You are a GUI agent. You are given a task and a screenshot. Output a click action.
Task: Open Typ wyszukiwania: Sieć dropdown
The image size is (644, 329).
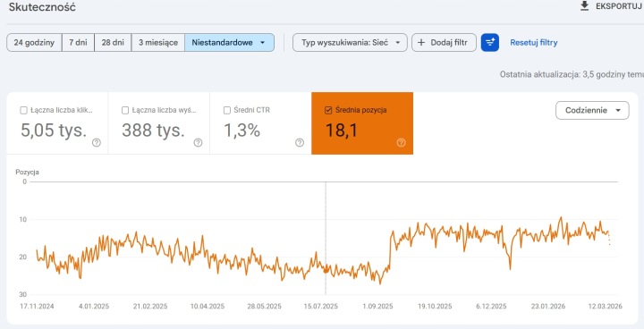pos(350,42)
